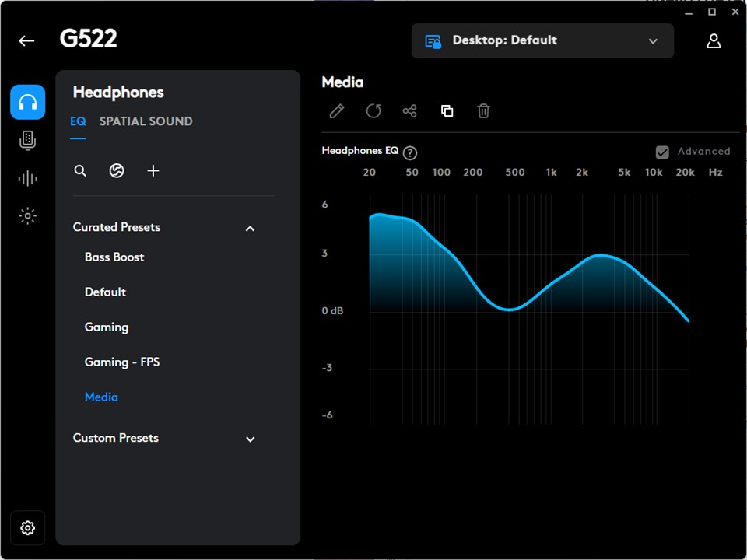Select the EQ tab

click(x=78, y=121)
